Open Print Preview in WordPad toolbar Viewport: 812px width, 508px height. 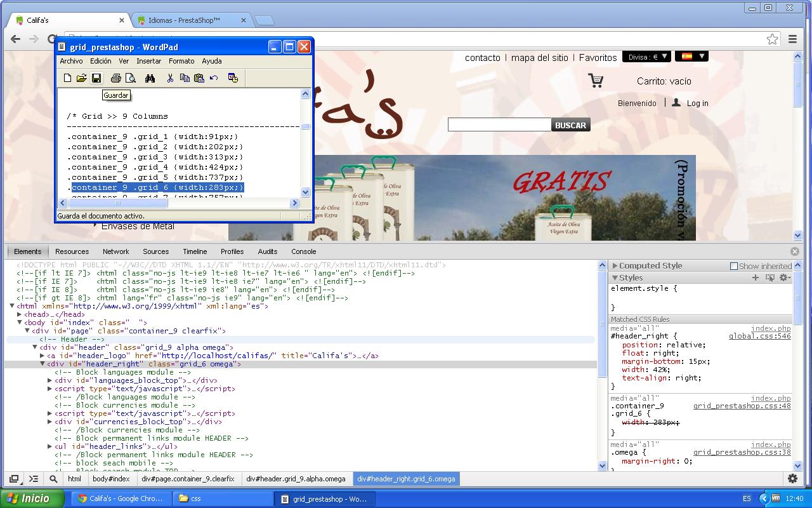tap(131, 78)
